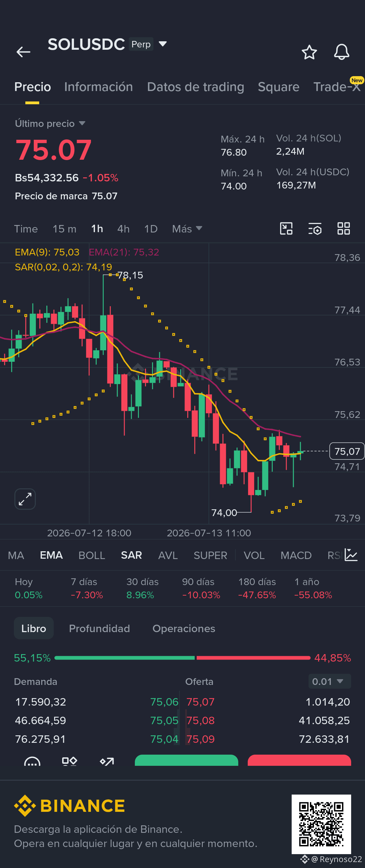Expand the chart to fullscreen
The width and height of the screenshot is (365, 868).
point(25,499)
